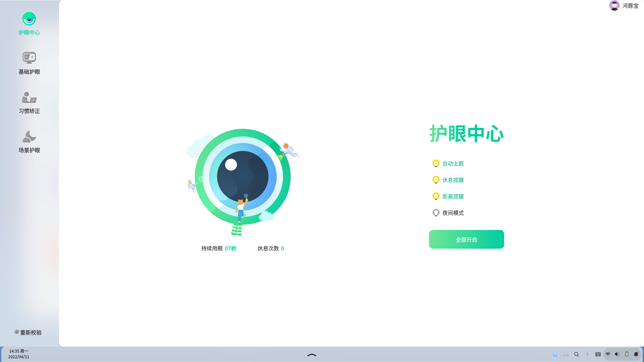Click the blue X app tray icon
This screenshot has width=644, height=362.
click(555, 354)
